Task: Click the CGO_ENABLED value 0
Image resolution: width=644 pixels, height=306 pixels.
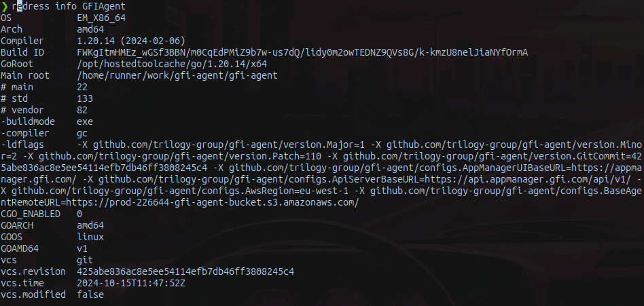Action: [x=79, y=214]
